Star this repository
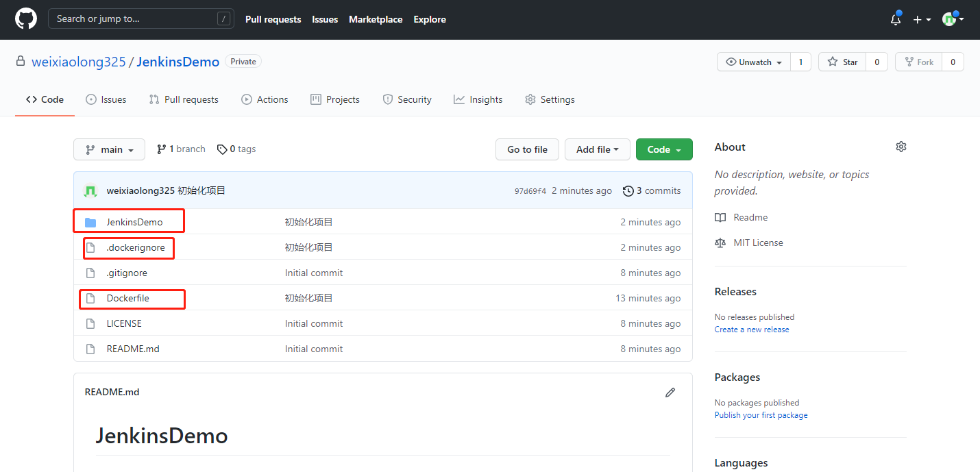 [842, 62]
